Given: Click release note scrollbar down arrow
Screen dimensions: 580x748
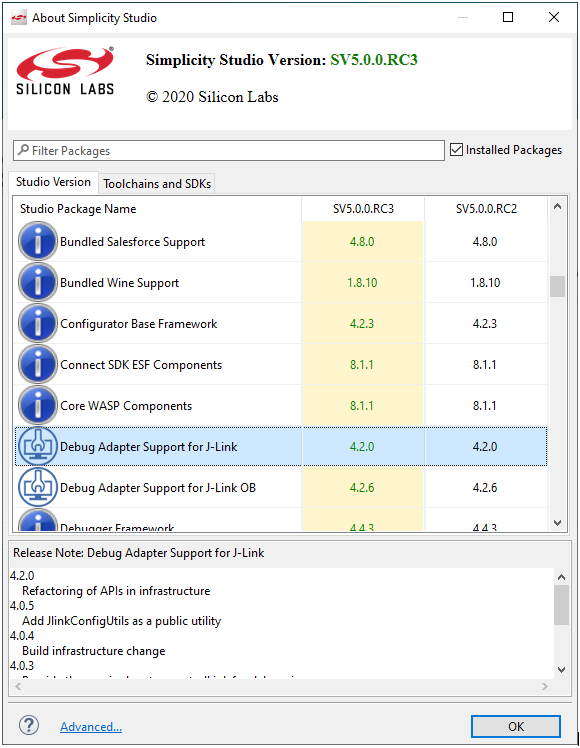Looking at the screenshot, I should (561, 670).
